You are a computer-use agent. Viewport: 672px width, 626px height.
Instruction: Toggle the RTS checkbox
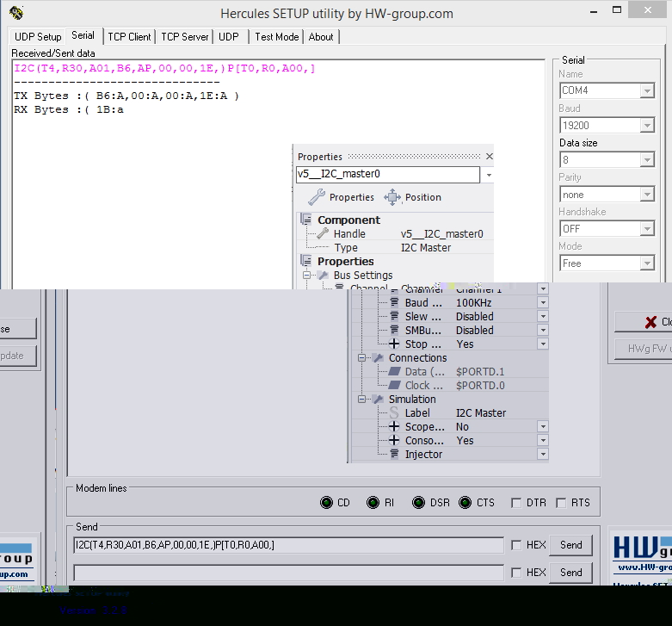[x=560, y=503]
